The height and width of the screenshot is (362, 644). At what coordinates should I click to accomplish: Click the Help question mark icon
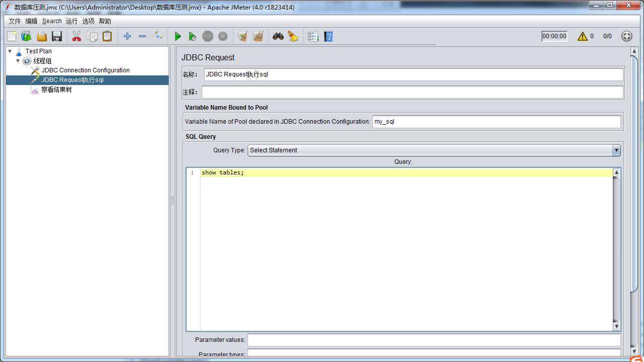[x=329, y=36]
